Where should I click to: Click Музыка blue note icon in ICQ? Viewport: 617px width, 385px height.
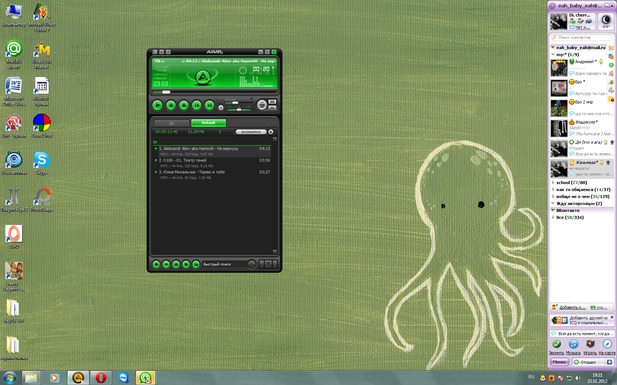pos(573,344)
